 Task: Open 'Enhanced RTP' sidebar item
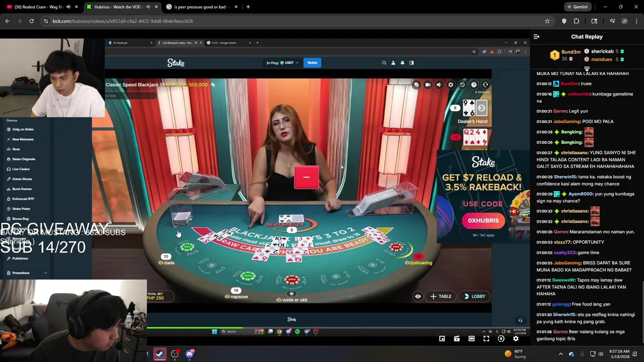tap(23, 199)
